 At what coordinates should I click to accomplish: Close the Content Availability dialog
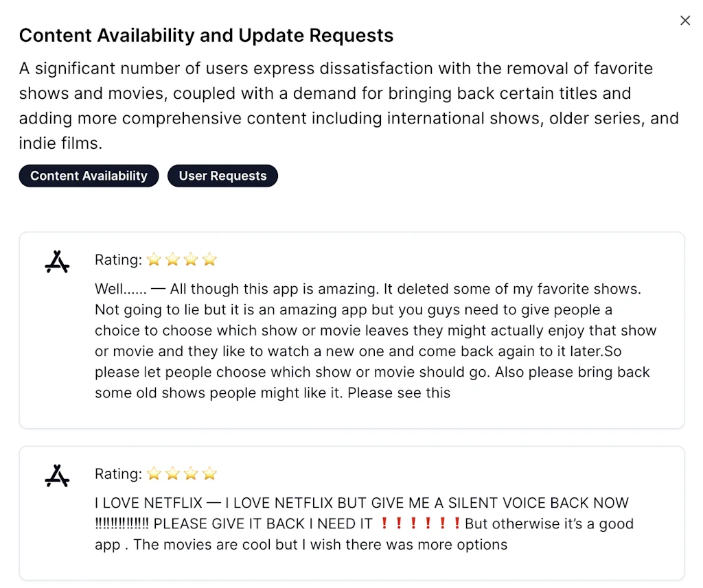[684, 21]
